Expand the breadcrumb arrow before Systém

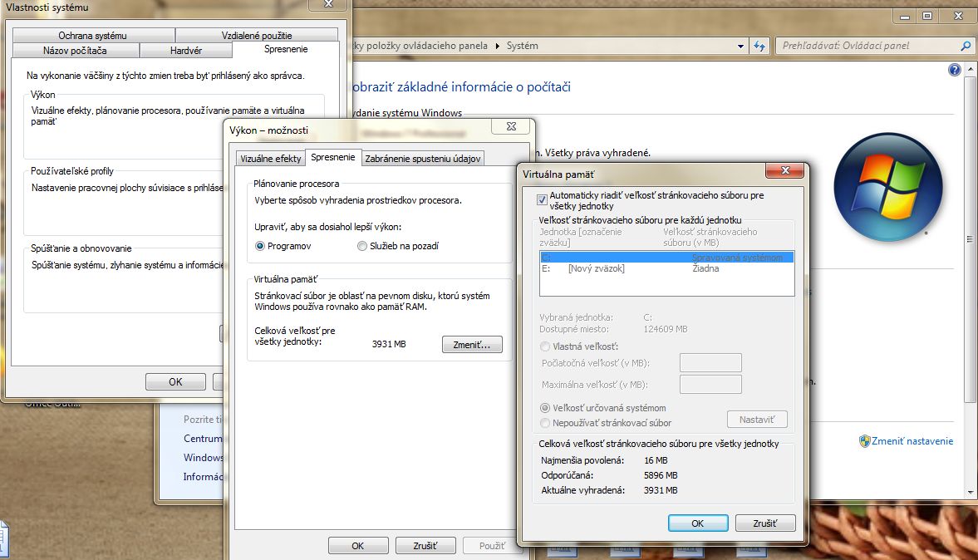(x=499, y=47)
